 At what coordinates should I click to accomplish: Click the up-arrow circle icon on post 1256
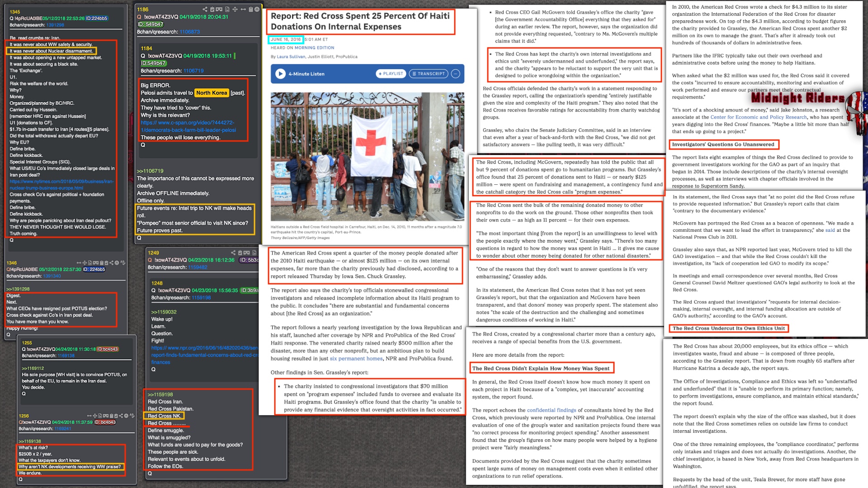pos(126,416)
